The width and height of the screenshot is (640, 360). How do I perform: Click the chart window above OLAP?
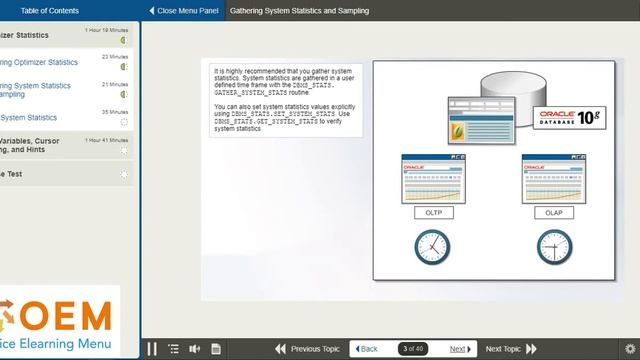tap(554, 179)
